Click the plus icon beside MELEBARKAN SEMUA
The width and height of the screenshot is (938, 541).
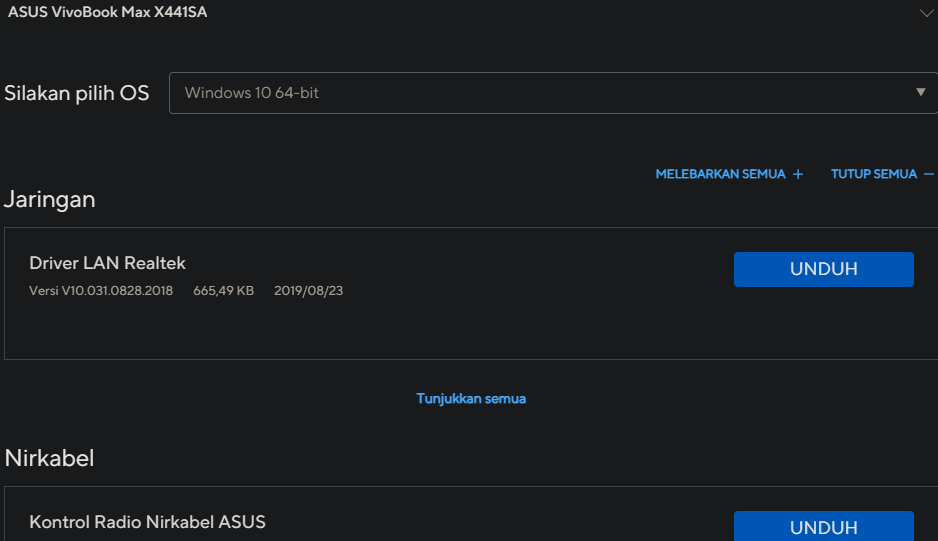click(798, 174)
